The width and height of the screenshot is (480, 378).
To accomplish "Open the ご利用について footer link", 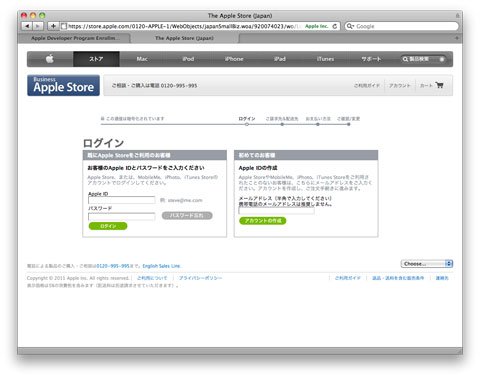I will (x=152, y=278).
